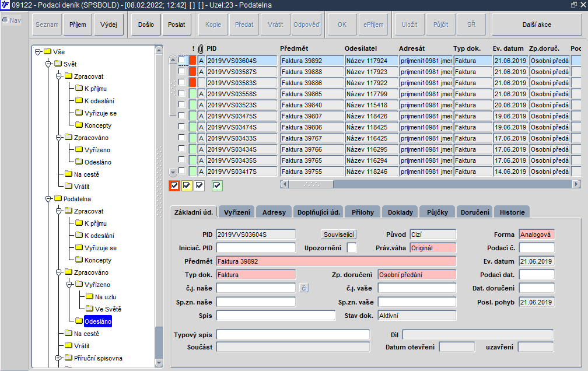Click the Příruční spisovna folder icon

point(68,358)
